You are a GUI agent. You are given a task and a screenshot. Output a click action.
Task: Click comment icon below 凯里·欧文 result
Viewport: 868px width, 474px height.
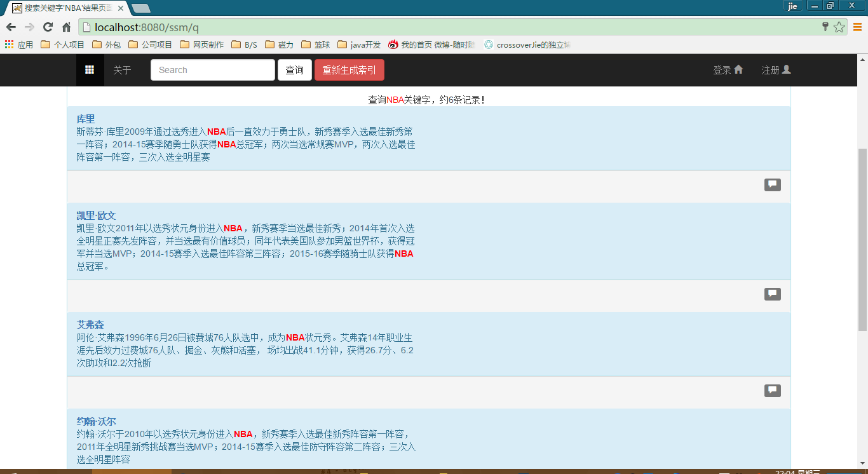(773, 294)
